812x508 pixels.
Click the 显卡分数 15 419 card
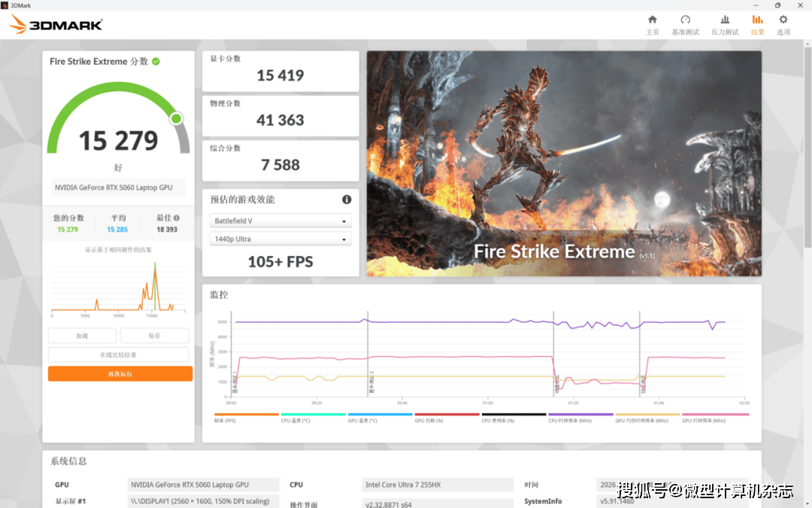pos(280,71)
